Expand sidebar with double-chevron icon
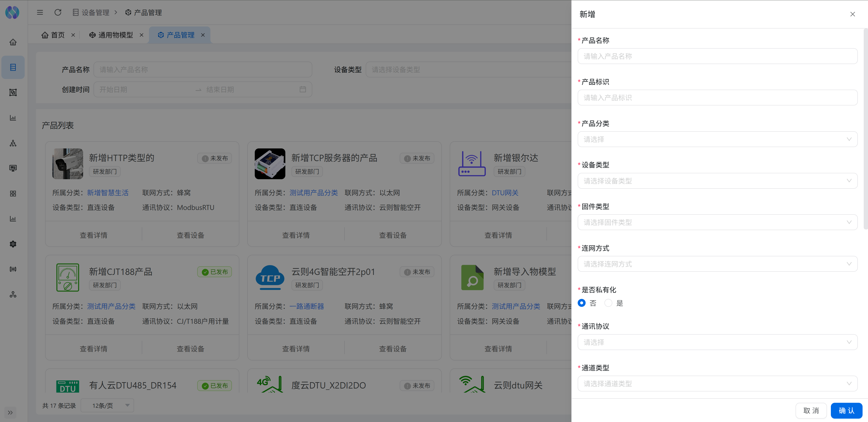This screenshot has width=868, height=422. coord(10,412)
